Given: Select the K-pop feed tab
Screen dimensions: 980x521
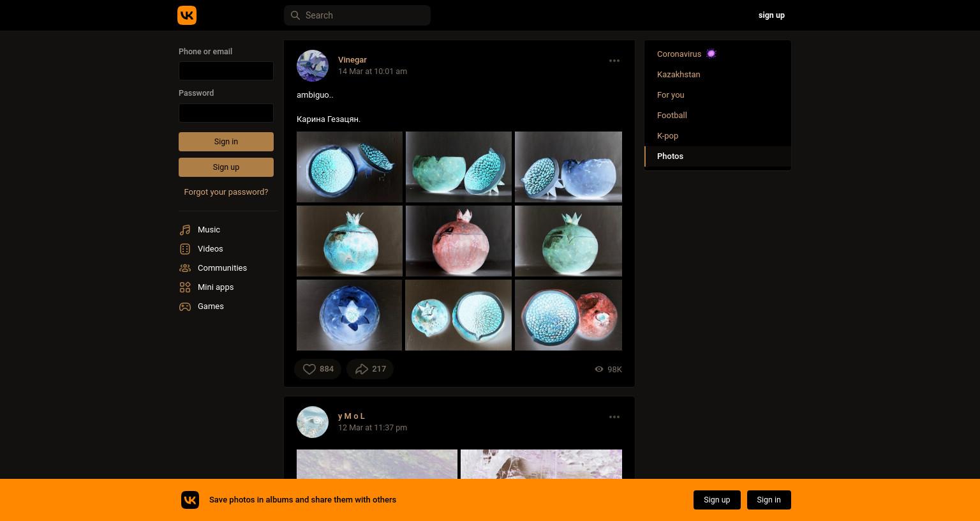Looking at the screenshot, I should pos(718,136).
